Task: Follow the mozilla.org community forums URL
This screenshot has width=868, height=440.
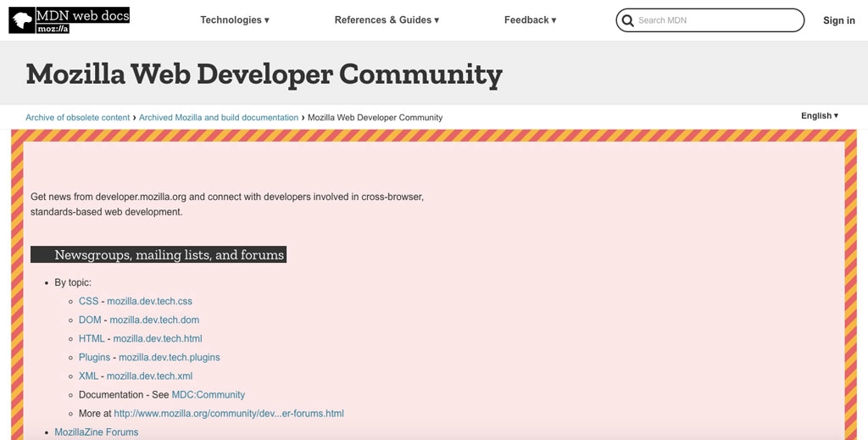Action: pyautogui.click(x=229, y=414)
